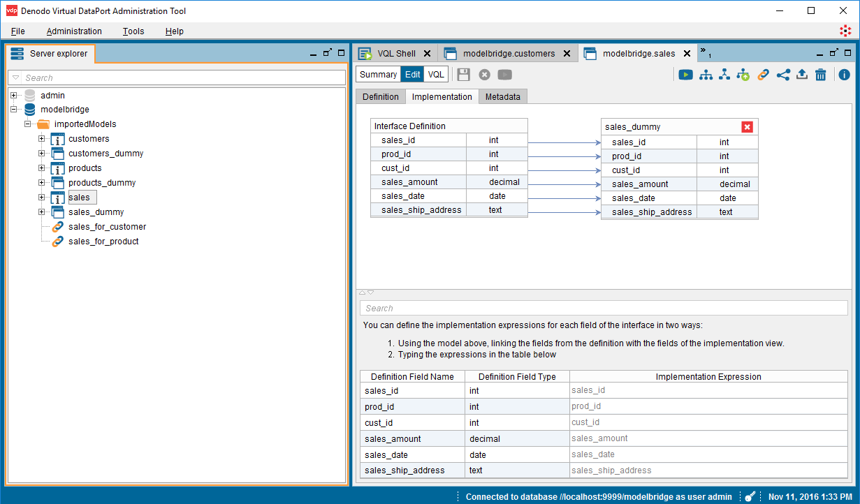Click the Definition Field Name column header
Viewport: 860px width, 504px height.
coord(412,377)
